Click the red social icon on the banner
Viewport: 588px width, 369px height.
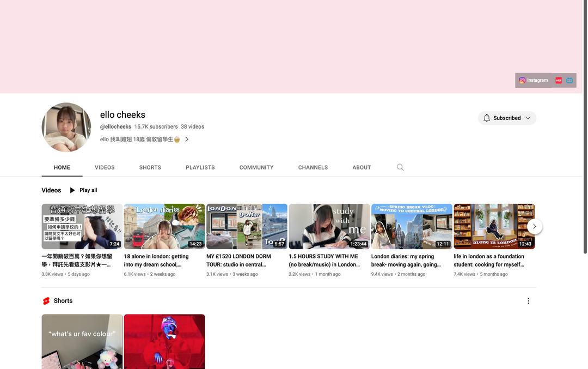tap(559, 80)
